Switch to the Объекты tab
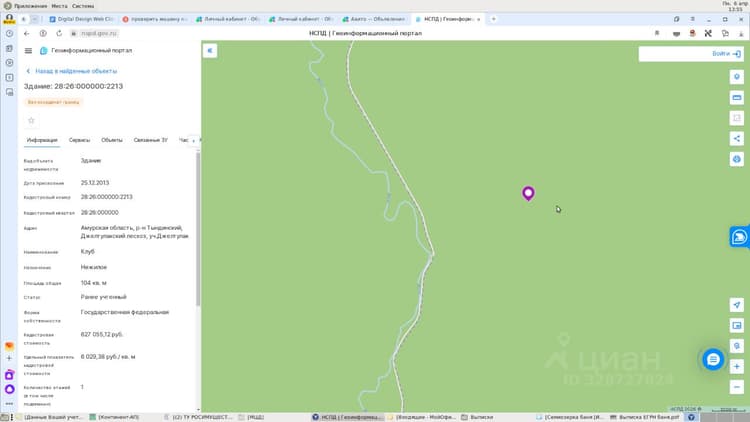This screenshot has height=422, width=750. coord(111,140)
